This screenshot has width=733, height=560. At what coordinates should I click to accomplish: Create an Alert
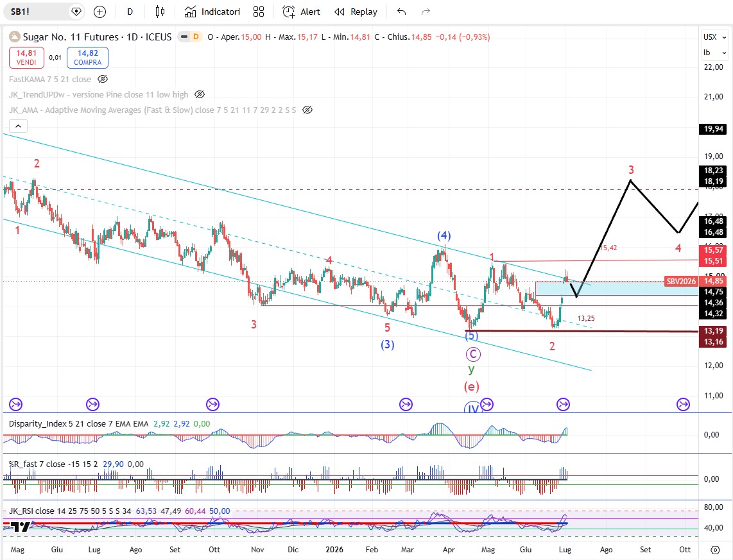click(x=302, y=12)
